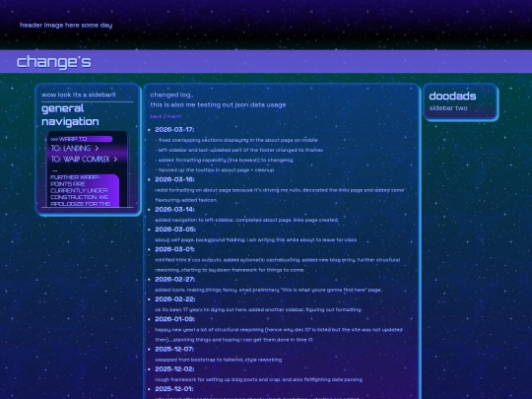Image resolution: width=532 pixels, height=399 pixels.
Task: Click the "fancied up the tooltips" changelog line
Action: (x=215, y=170)
